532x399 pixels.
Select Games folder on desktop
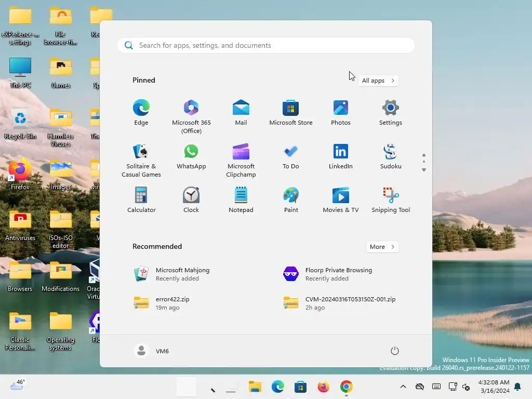pyautogui.click(x=61, y=73)
